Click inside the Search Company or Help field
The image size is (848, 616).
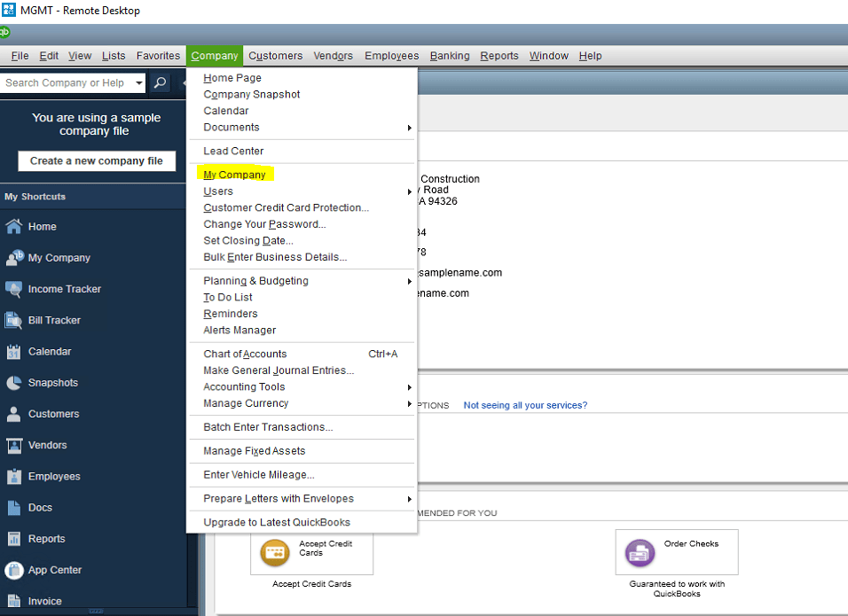point(67,82)
